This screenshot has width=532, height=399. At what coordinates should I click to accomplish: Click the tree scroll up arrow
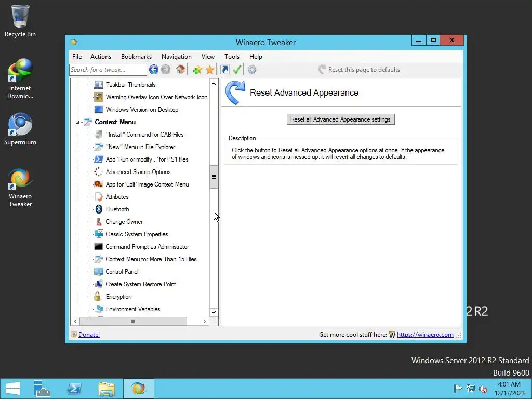tap(214, 84)
